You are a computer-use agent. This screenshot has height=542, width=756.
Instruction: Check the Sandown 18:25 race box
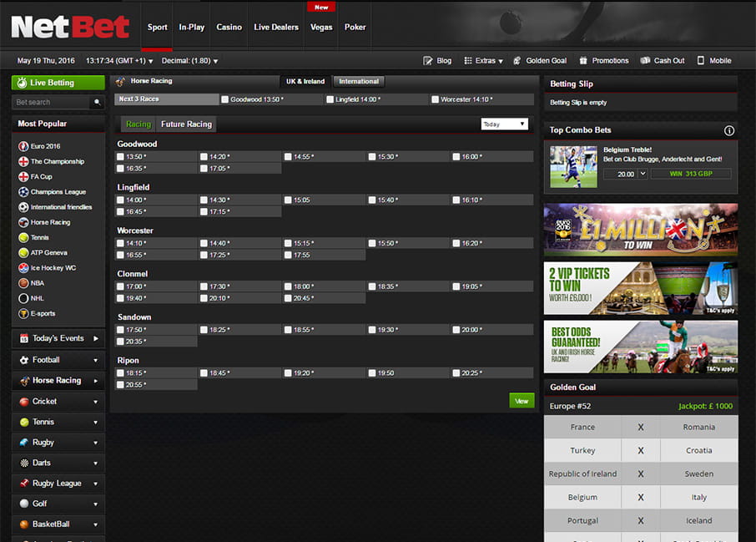pyautogui.click(x=204, y=330)
